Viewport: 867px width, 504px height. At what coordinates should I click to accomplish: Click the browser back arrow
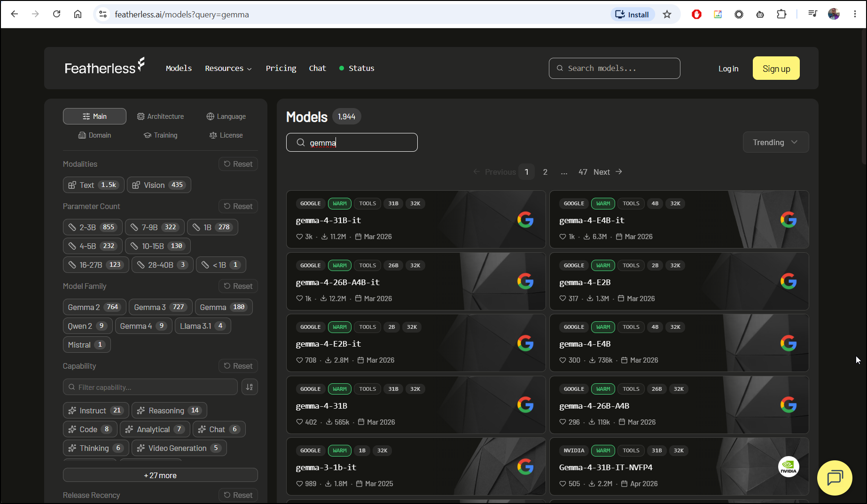15,14
